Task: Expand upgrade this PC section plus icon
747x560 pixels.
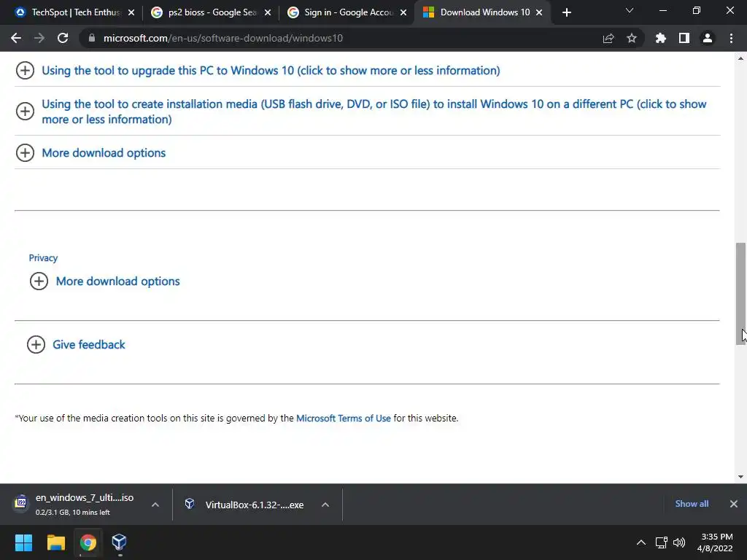Action: click(25, 71)
